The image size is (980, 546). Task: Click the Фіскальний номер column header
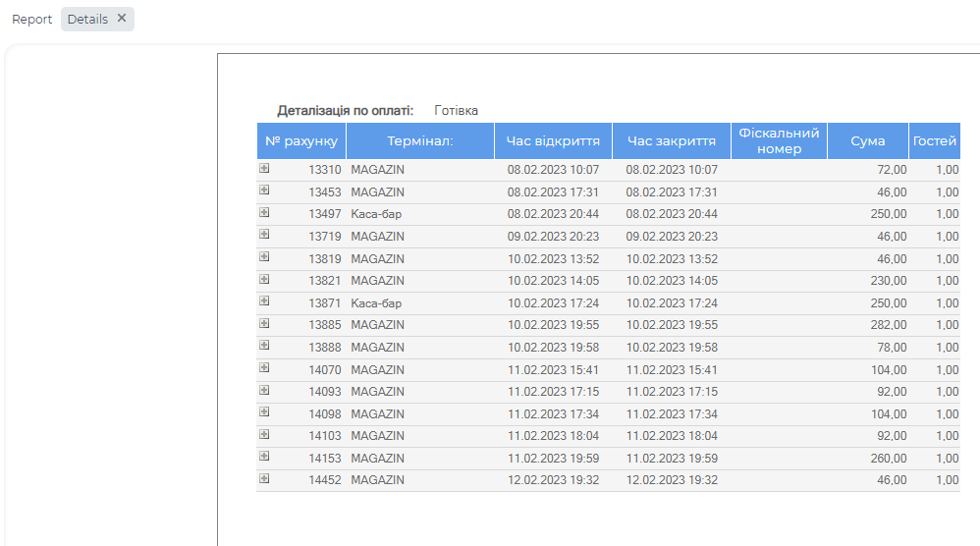779,140
